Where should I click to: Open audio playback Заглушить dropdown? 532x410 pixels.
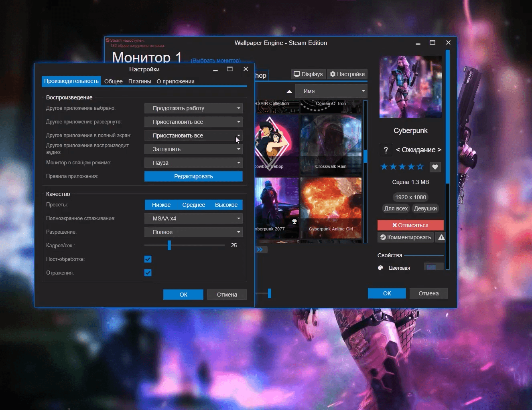[193, 149]
